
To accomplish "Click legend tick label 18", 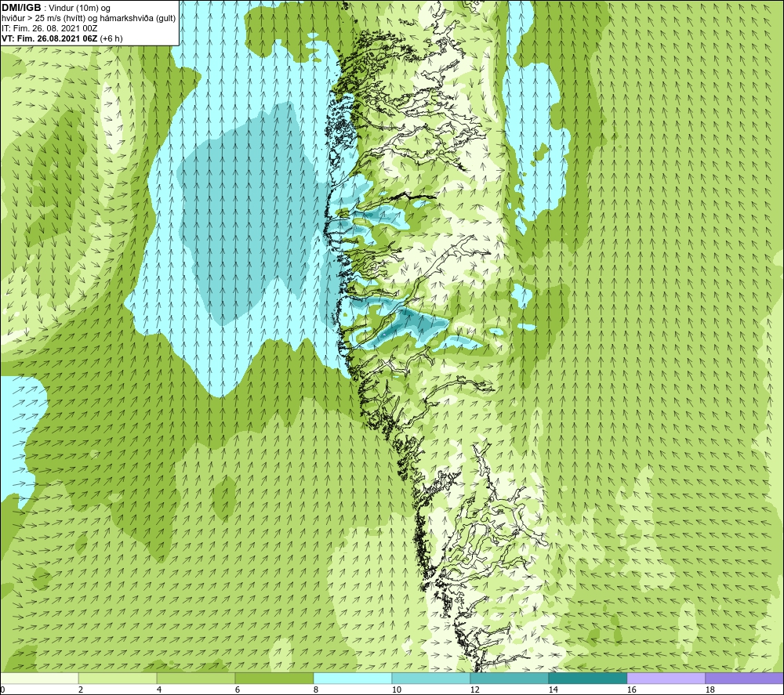I will coord(710,690).
